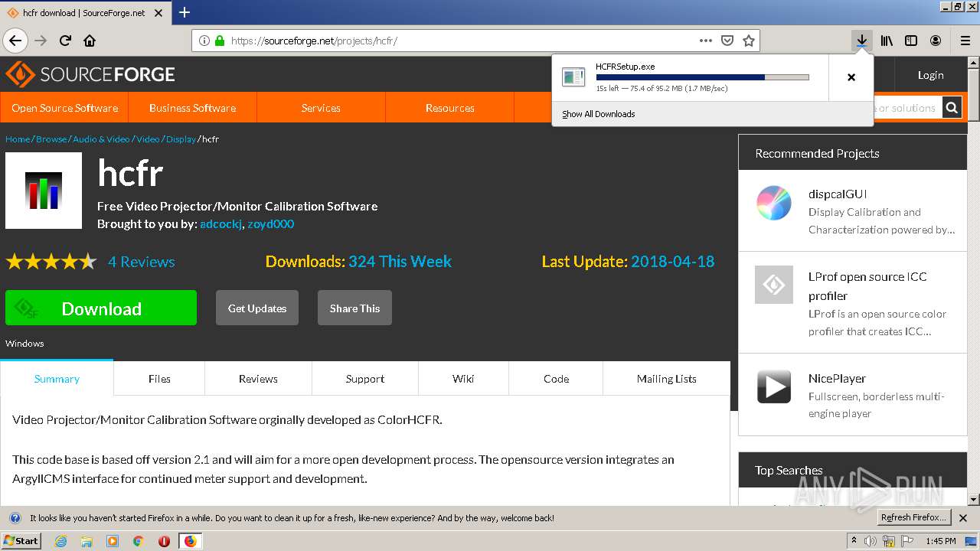This screenshot has height=551, width=980.
Task: Cancel the HCFRSetup.exe download
Action: (851, 77)
